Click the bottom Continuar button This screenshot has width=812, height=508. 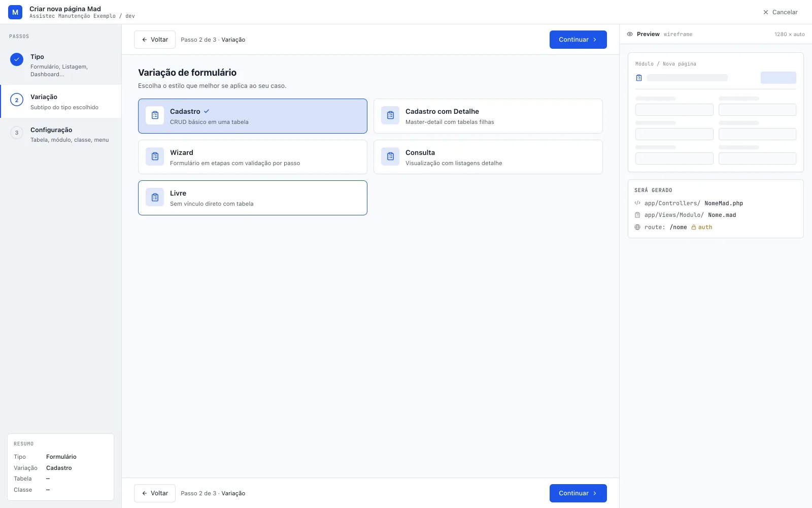click(x=578, y=493)
